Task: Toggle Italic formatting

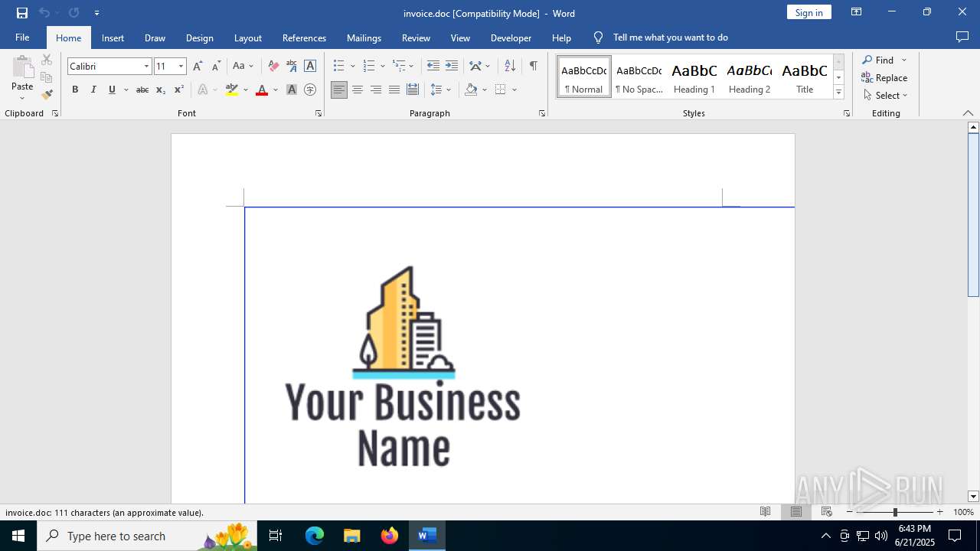Action: click(x=93, y=90)
